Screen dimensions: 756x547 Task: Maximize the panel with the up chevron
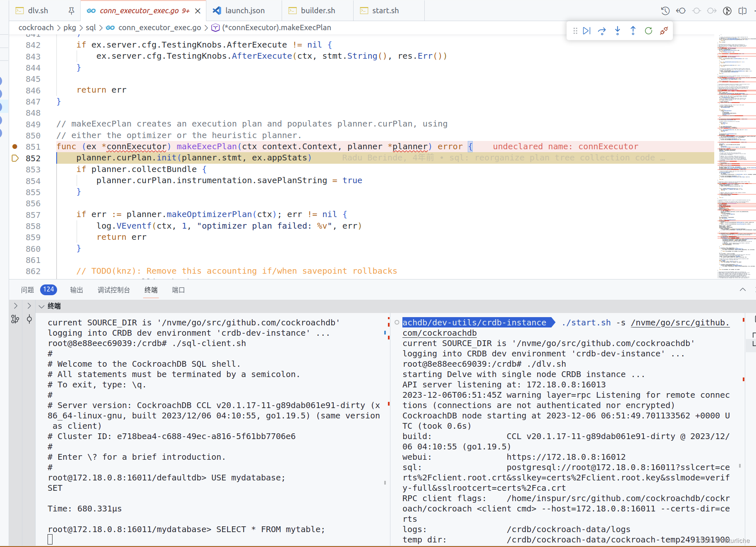pos(743,290)
